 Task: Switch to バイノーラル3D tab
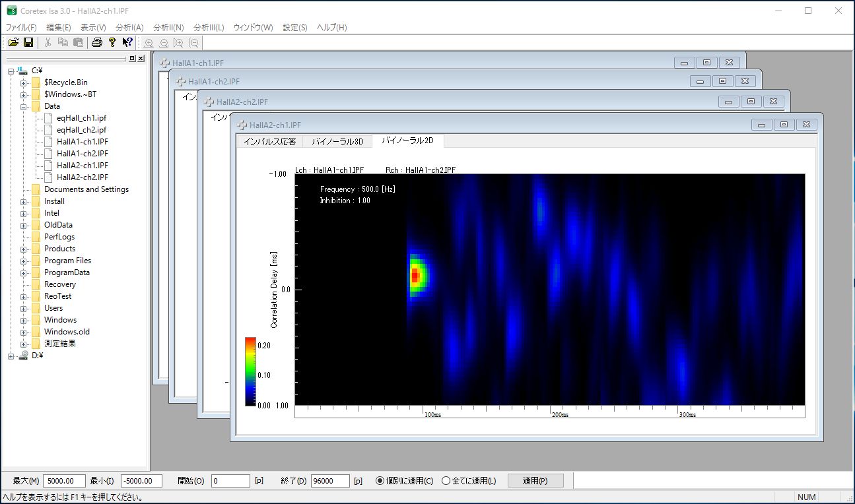337,141
